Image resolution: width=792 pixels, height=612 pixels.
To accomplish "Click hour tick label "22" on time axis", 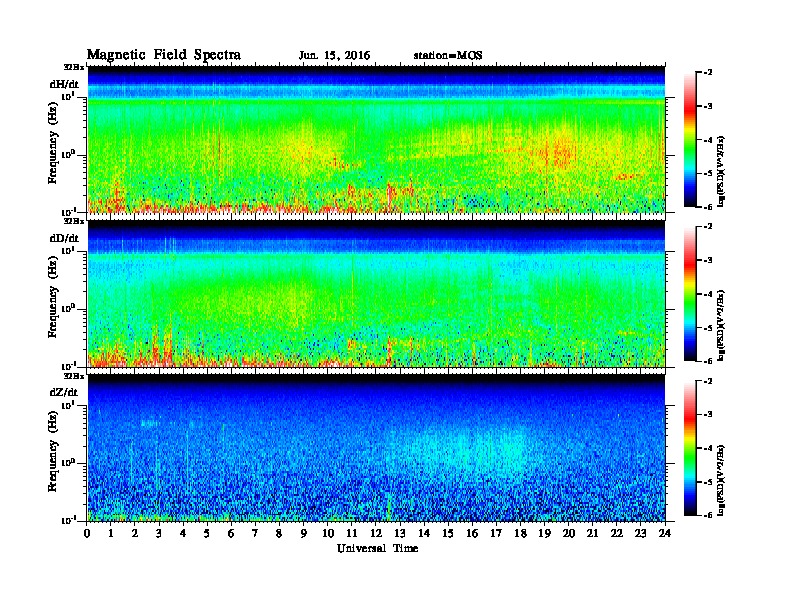I will tap(617, 534).
